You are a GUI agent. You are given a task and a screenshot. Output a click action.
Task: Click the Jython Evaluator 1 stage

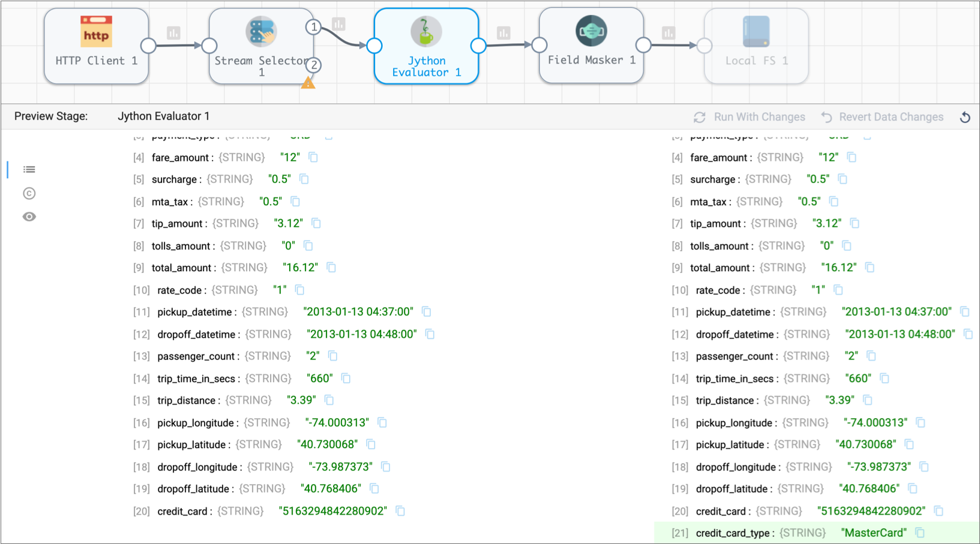point(426,46)
